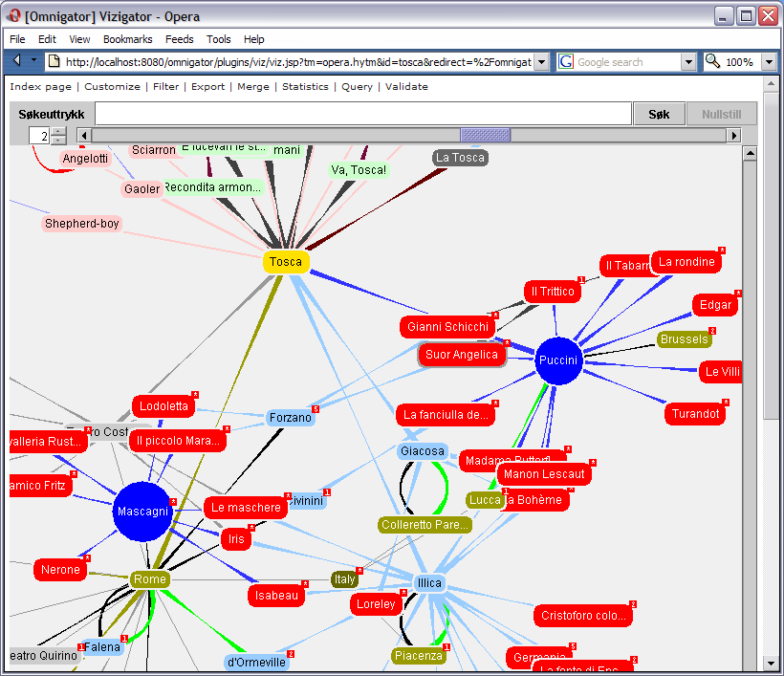Click the Opera logo in title bar
The width and height of the screenshot is (784, 676).
[x=13, y=15]
